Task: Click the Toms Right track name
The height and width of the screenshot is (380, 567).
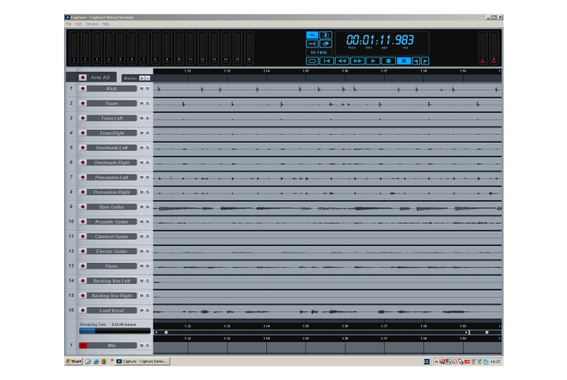Action: pos(112,133)
